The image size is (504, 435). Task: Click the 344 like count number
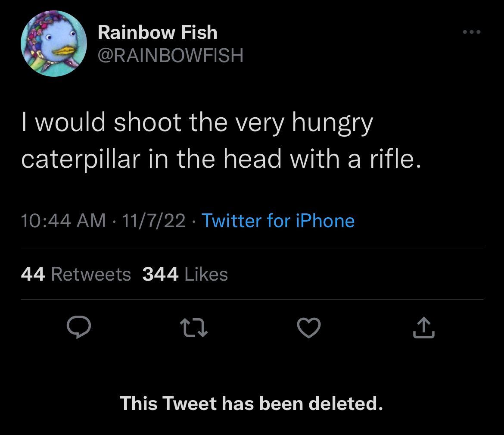click(160, 274)
